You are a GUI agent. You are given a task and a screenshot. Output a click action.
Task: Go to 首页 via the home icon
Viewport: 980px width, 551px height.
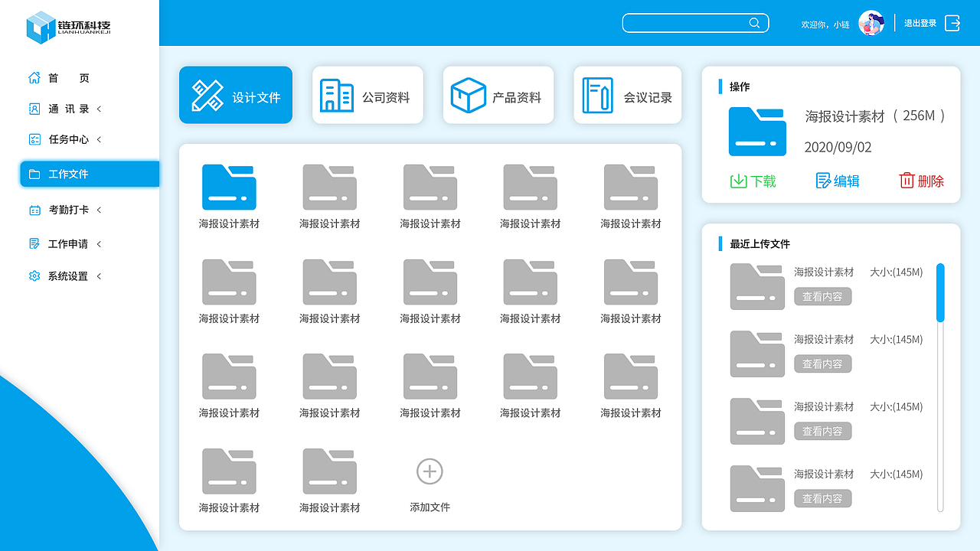pos(34,78)
